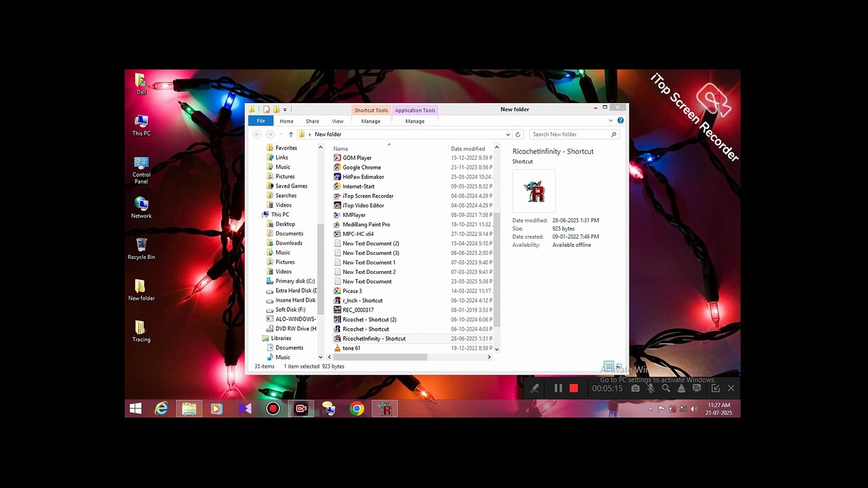Open taskbar clock showing 11:27 AM
Image resolution: width=868 pixels, height=488 pixels.
pyautogui.click(x=719, y=409)
